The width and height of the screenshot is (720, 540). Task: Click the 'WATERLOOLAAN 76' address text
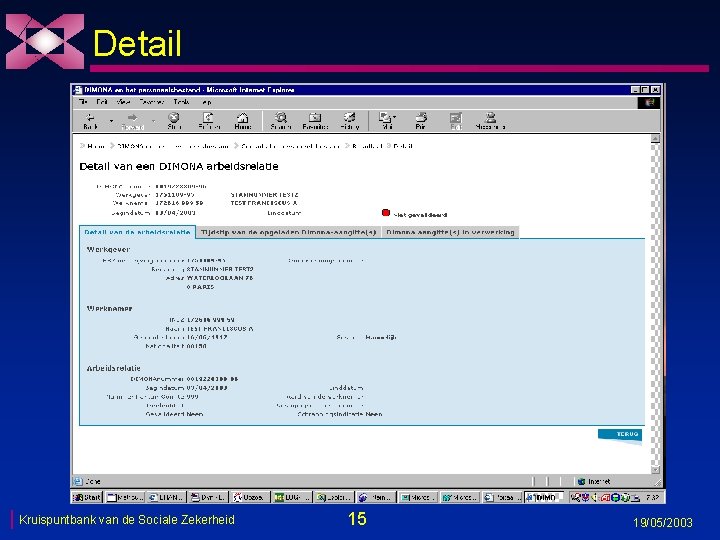coord(219,278)
